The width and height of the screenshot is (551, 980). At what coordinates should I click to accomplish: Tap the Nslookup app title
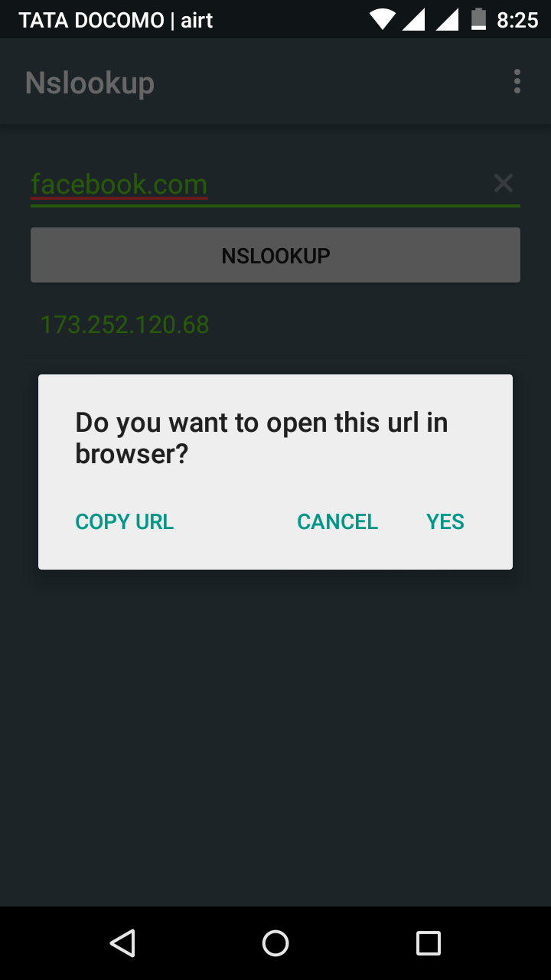click(90, 83)
